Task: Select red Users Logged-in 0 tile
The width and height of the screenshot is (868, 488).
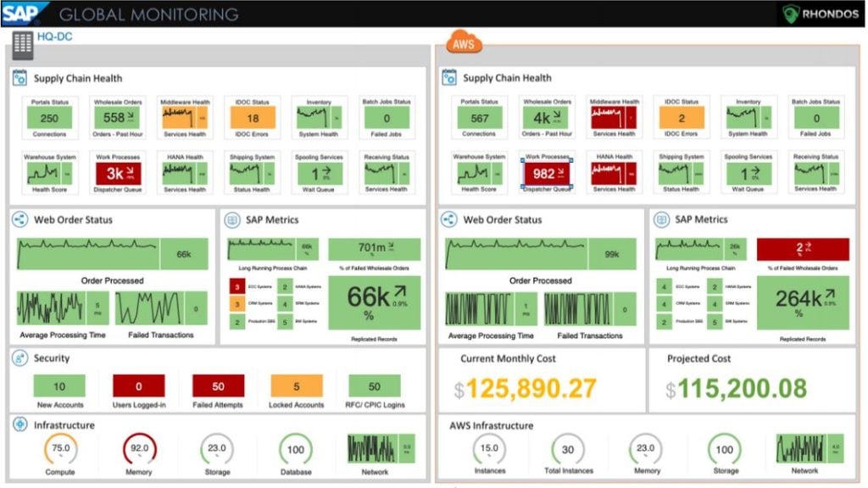Action: 139,385
